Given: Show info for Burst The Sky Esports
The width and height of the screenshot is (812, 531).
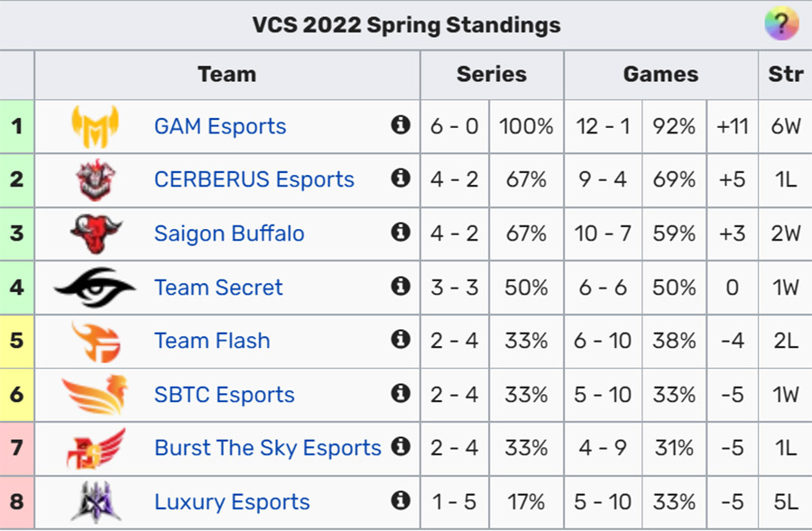Looking at the screenshot, I should [x=401, y=446].
